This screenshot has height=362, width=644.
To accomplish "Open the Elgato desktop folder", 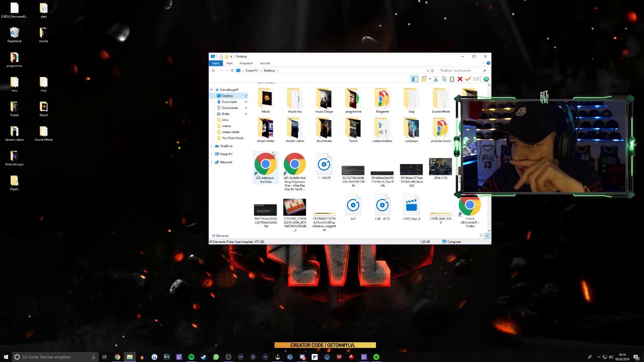I will tap(14, 183).
